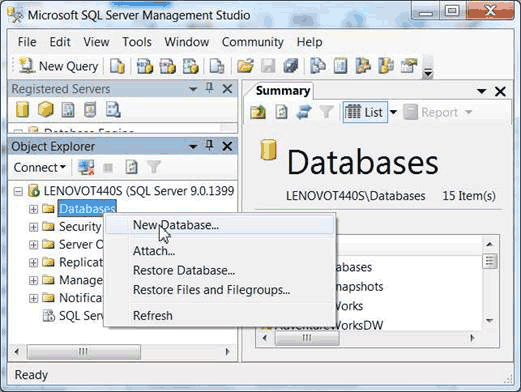Choose Restore Database from context menu

pos(220,270)
